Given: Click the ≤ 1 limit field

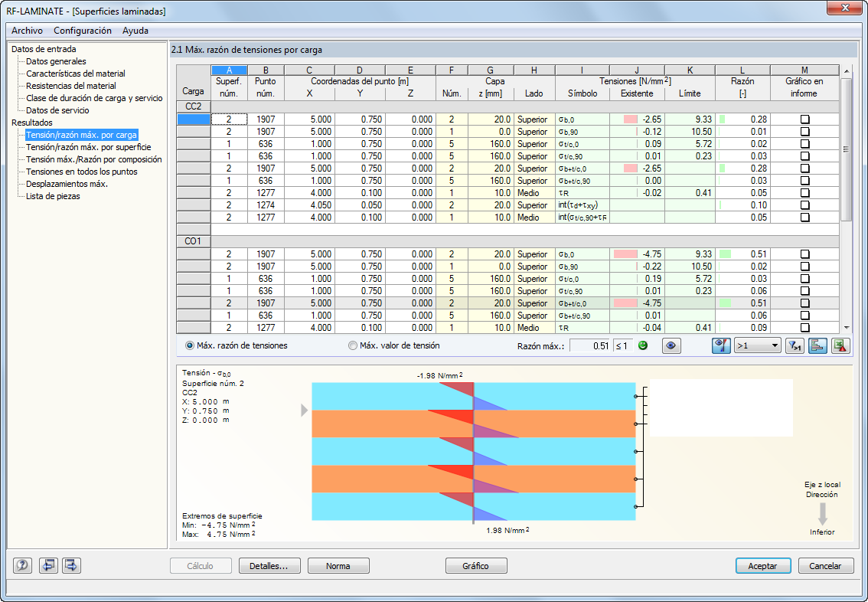Looking at the screenshot, I should click(622, 345).
